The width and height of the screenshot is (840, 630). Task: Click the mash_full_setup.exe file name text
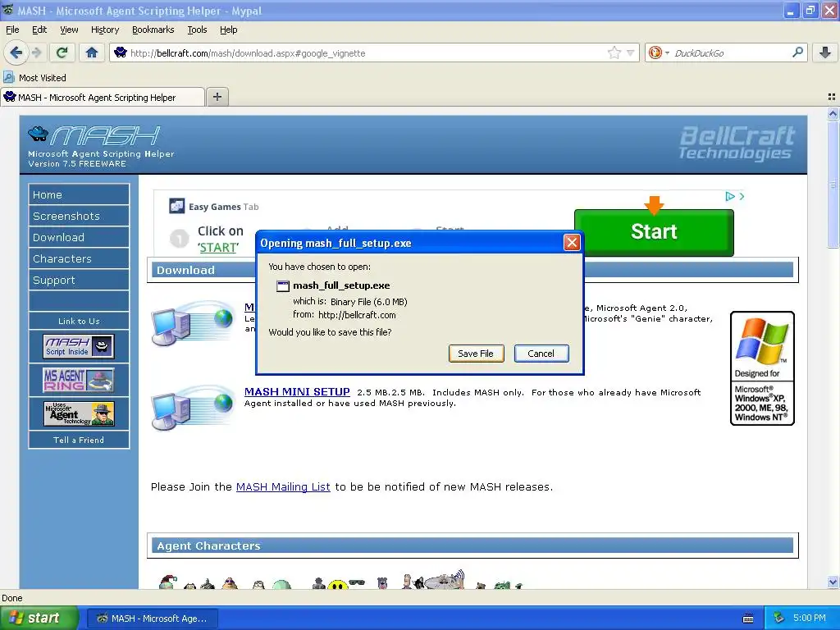coord(341,285)
